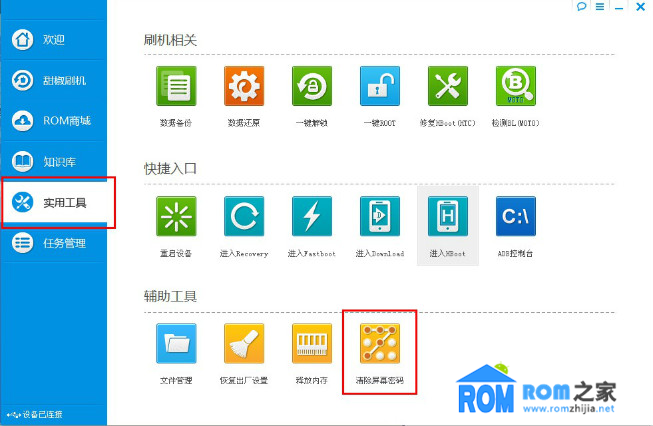Screen dimensions: 653x426
Task: Run the 一键ROOT tool
Action: point(380,86)
